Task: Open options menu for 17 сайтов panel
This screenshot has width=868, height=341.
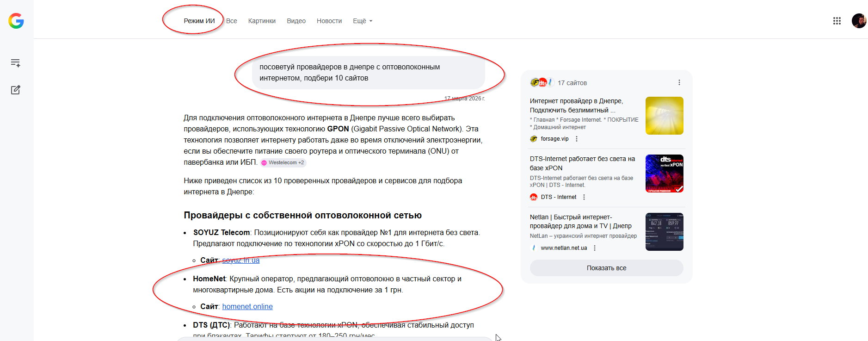Action: point(679,82)
